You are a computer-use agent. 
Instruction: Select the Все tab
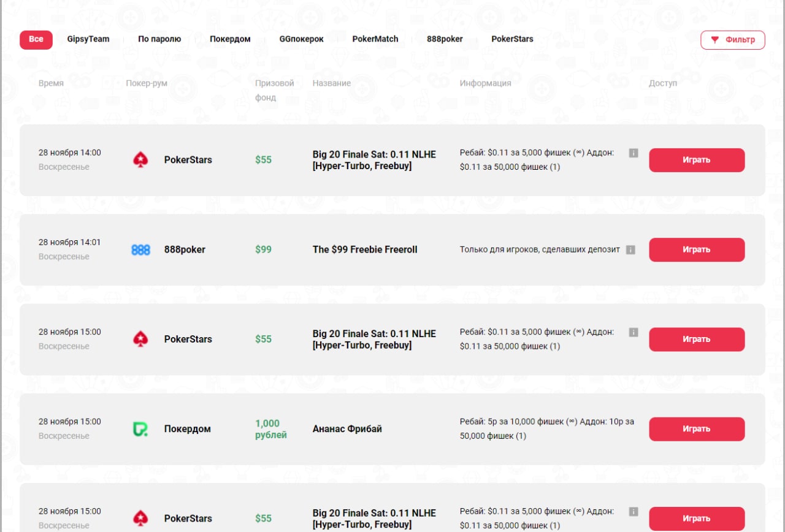click(x=36, y=39)
